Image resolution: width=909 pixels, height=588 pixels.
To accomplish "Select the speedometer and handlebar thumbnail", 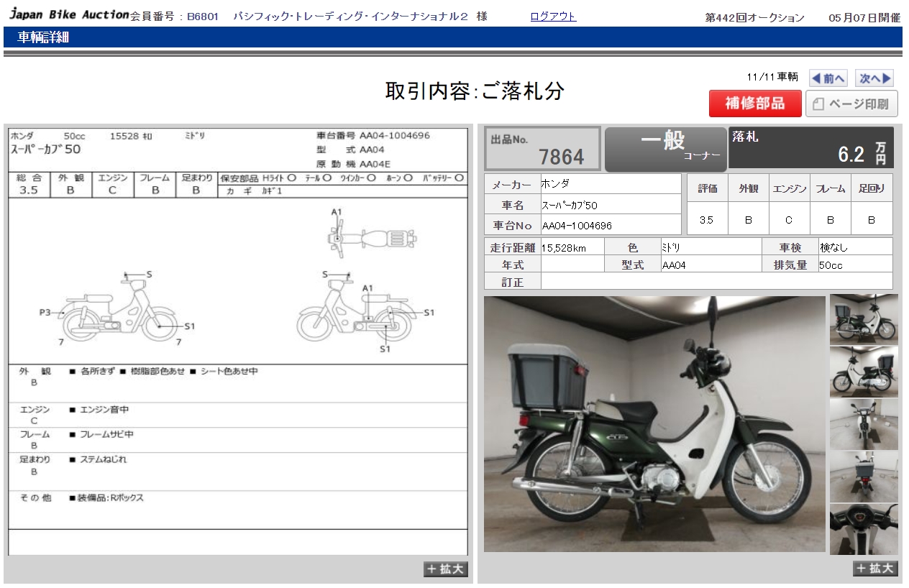I will pyautogui.click(x=864, y=529).
